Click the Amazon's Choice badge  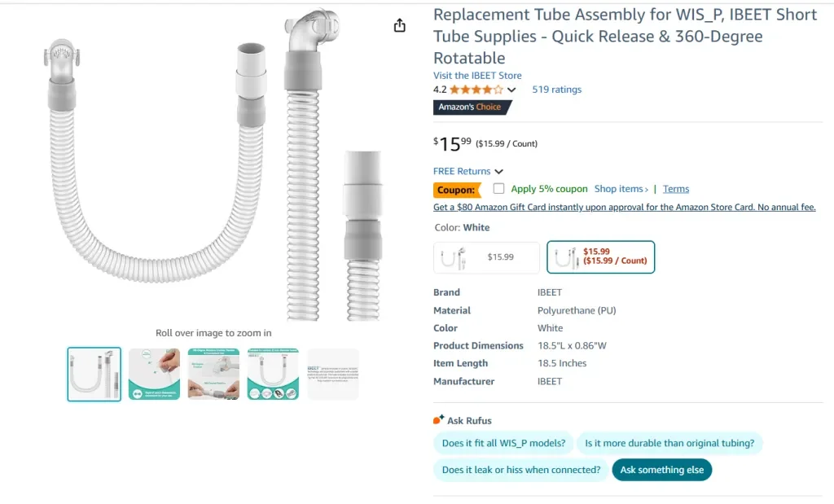[472, 107]
